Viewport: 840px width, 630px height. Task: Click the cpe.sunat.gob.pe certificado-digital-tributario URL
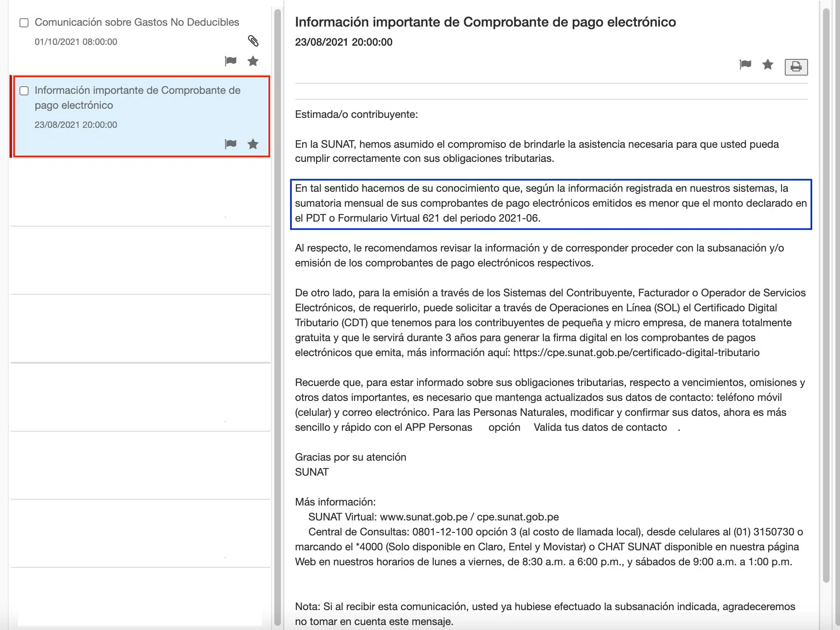[x=636, y=352]
